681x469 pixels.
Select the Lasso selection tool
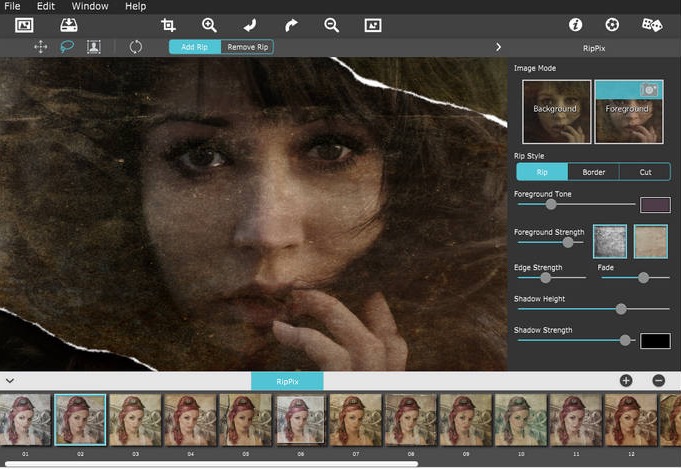[67, 46]
